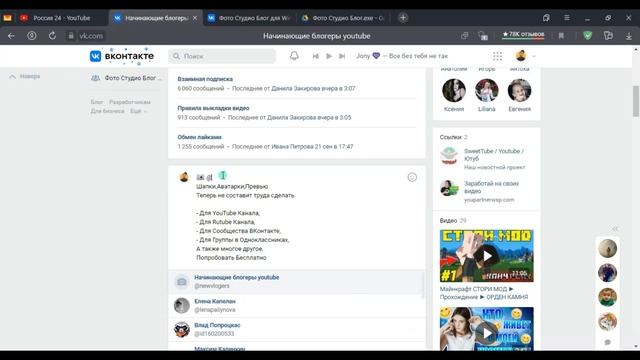Click the post editor author avatar
The width and height of the screenshot is (640, 360).
tap(184, 177)
